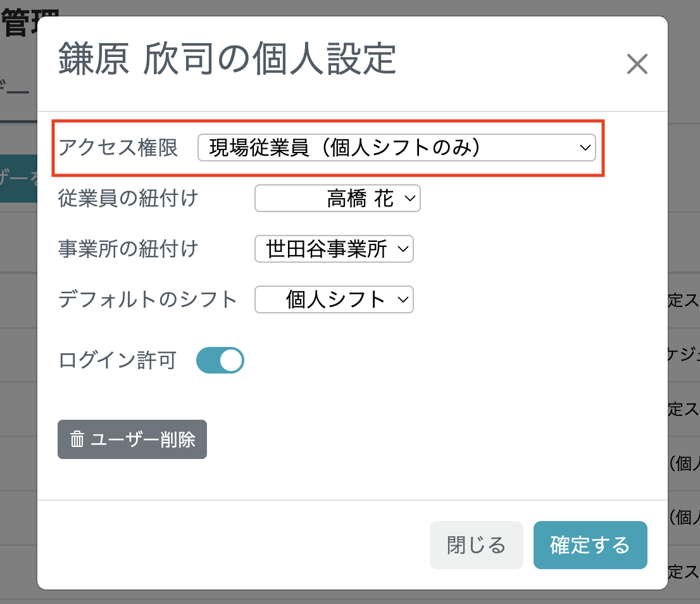Click the highlighted access permission selector icon
Screen dimensions: 700x604
[585, 148]
